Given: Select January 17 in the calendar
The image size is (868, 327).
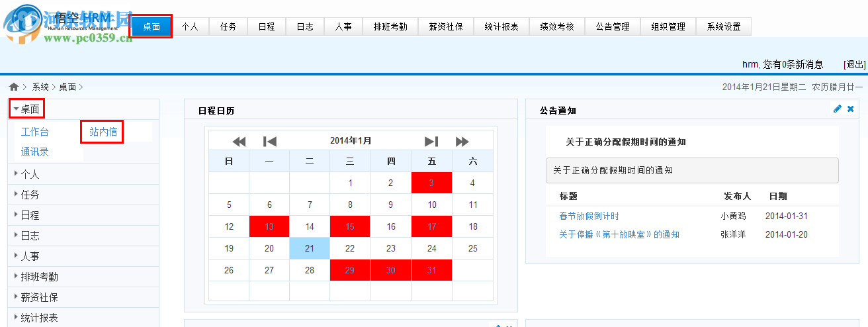Looking at the screenshot, I should click(x=431, y=226).
